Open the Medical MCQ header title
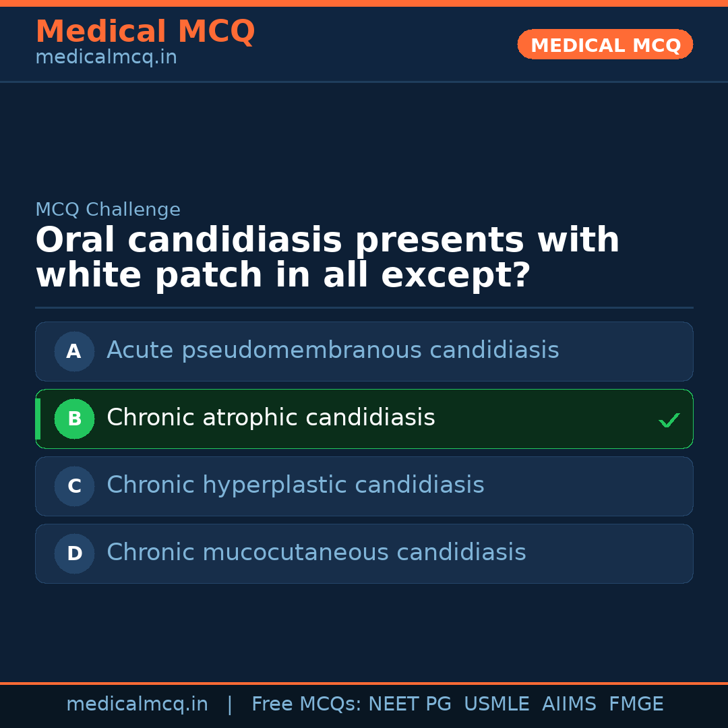Viewport: 728px width, 728px height. click(145, 32)
